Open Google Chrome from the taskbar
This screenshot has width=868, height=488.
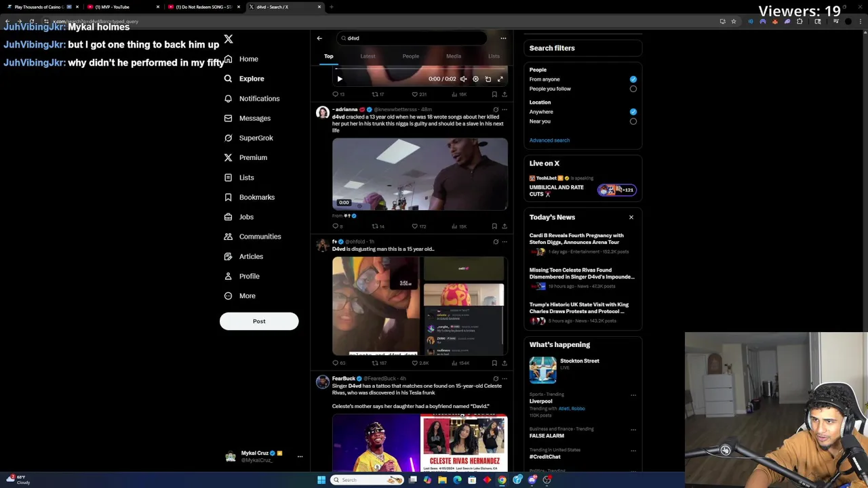pyautogui.click(x=502, y=480)
